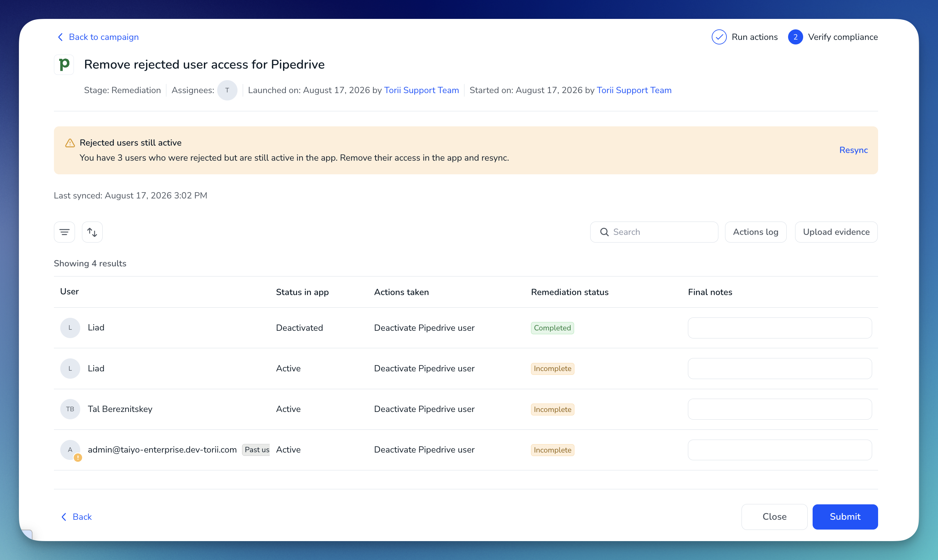The width and height of the screenshot is (938, 560).
Task: Open the Actions log
Action: click(x=756, y=232)
